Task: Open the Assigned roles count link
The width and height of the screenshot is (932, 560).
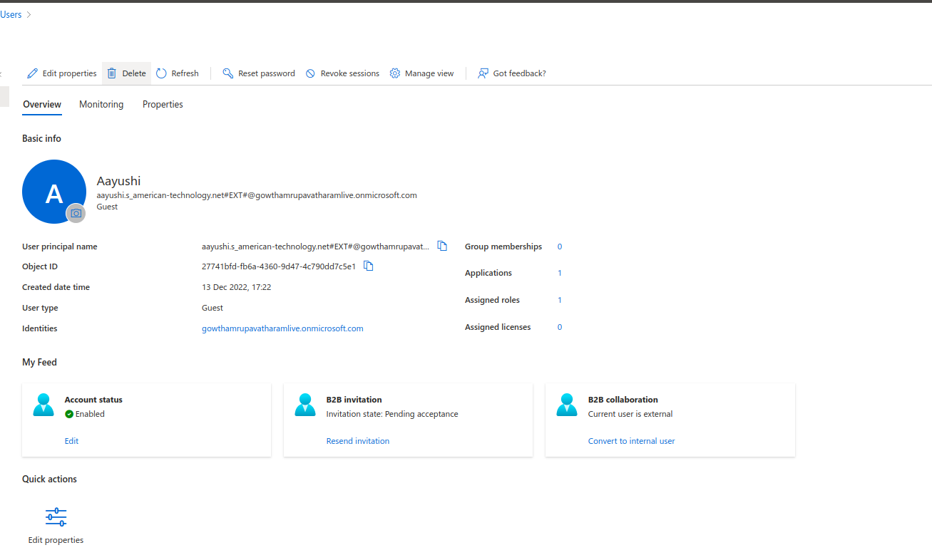Action: (560, 300)
